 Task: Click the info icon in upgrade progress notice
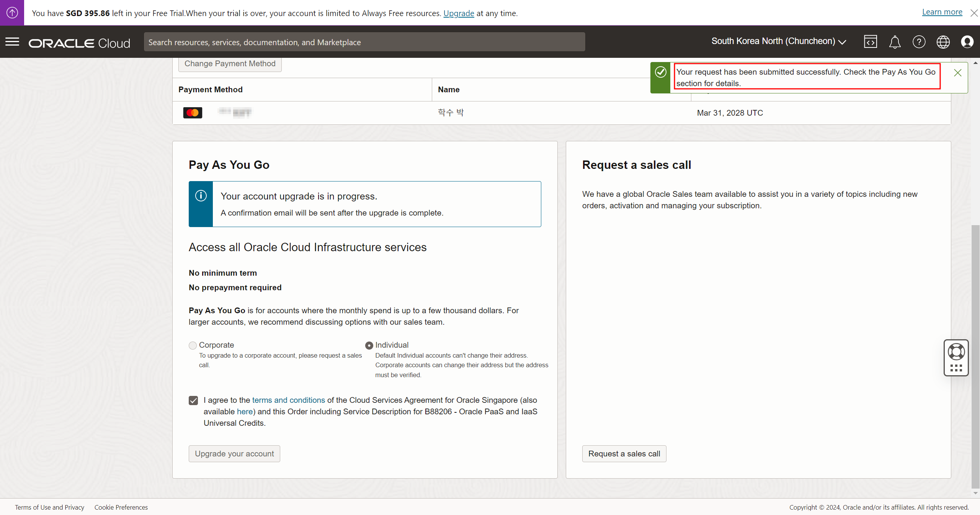pyautogui.click(x=201, y=196)
